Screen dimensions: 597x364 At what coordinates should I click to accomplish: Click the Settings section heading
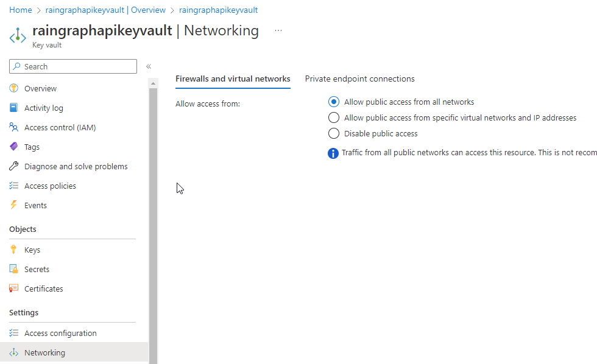pos(24,312)
